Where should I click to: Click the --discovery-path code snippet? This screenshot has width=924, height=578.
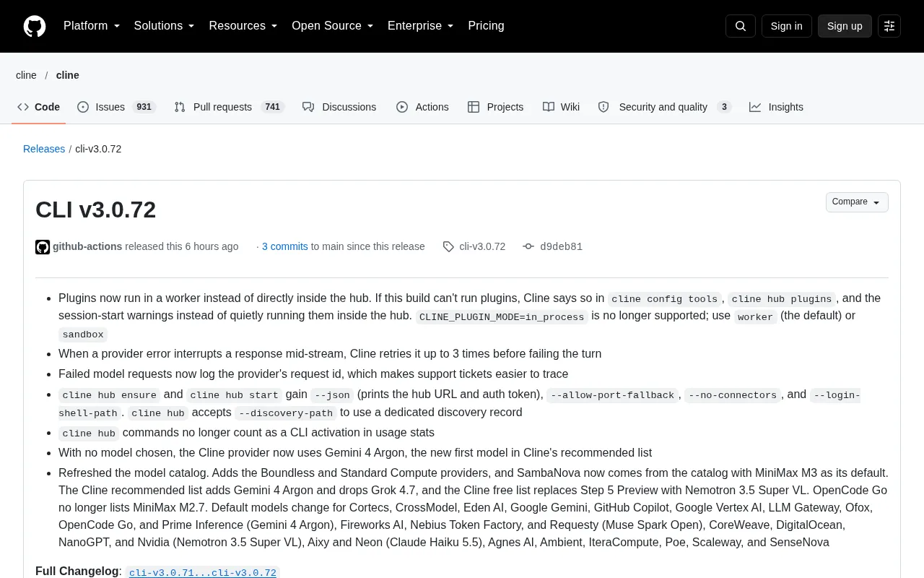point(286,413)
